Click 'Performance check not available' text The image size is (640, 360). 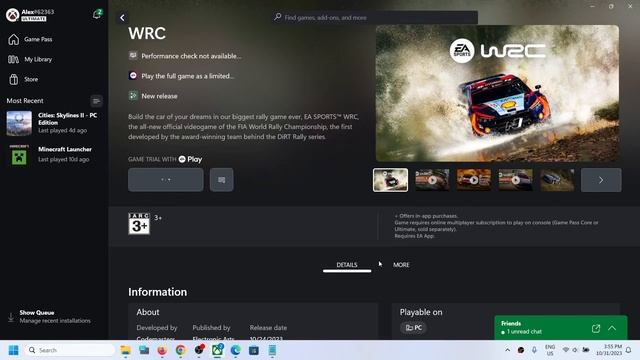[x=191, y=56]
